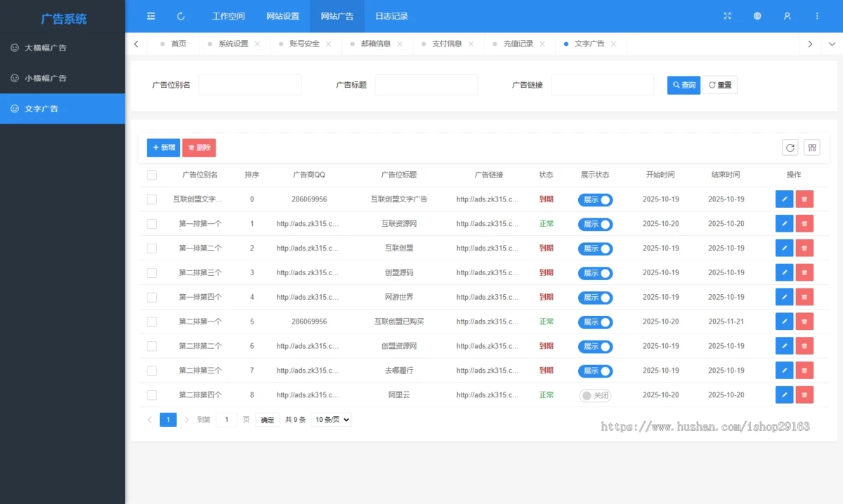This screenshot has height=504, width=843.
Task: Click the 查询 search button
Action: point(684,84)
